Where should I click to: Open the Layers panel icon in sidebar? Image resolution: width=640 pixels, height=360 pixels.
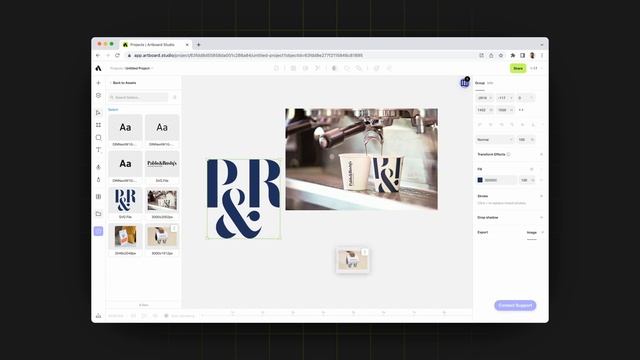[x=98, y=96]
